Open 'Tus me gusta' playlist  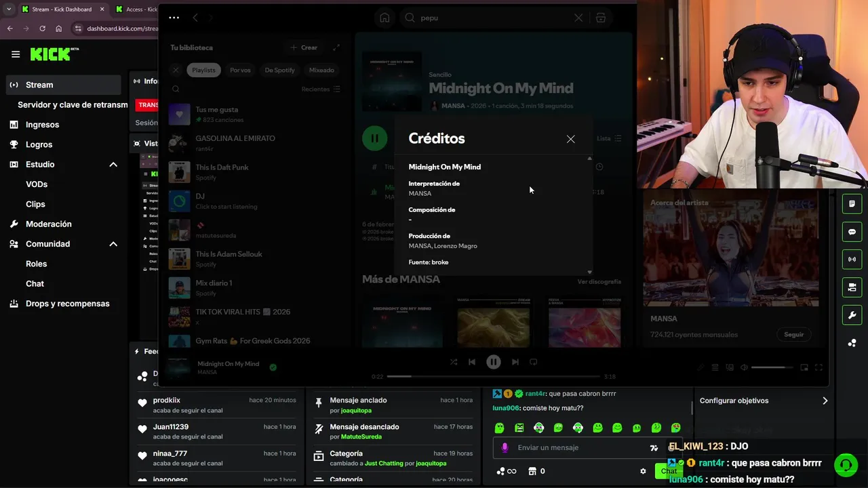tap(255, 114)
